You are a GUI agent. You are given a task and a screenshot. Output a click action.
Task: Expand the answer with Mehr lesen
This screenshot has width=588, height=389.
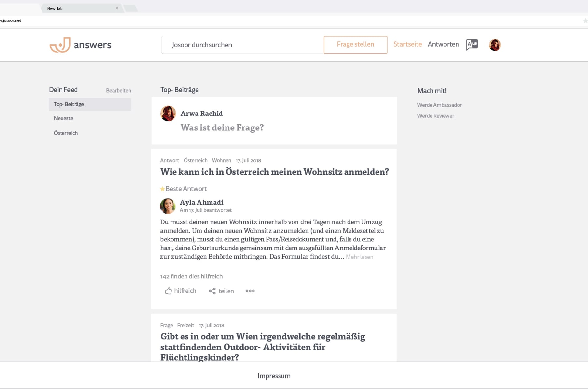pyautogui.click(x=359, y=257)
